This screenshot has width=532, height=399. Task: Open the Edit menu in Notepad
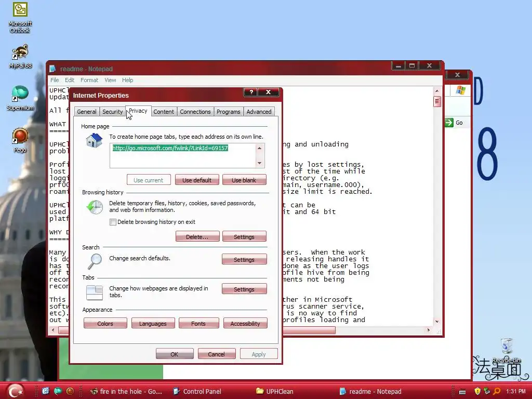click(70, 80)
